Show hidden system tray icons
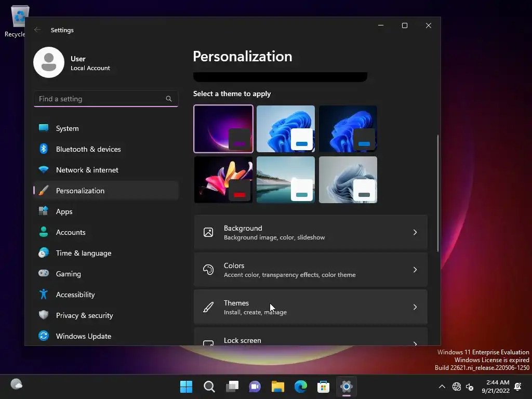 [442, 387]
